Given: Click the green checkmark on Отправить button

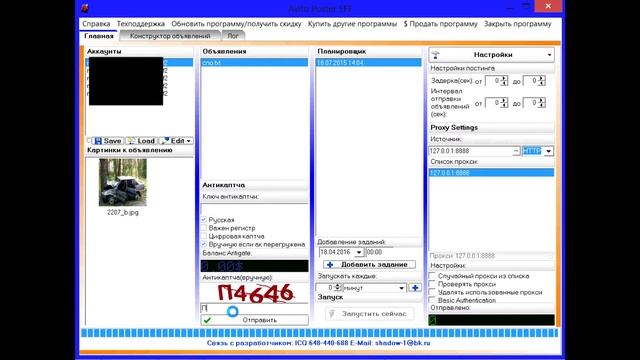Looking at the screenshot, I should pyautogui.click(x=207, y=320).
